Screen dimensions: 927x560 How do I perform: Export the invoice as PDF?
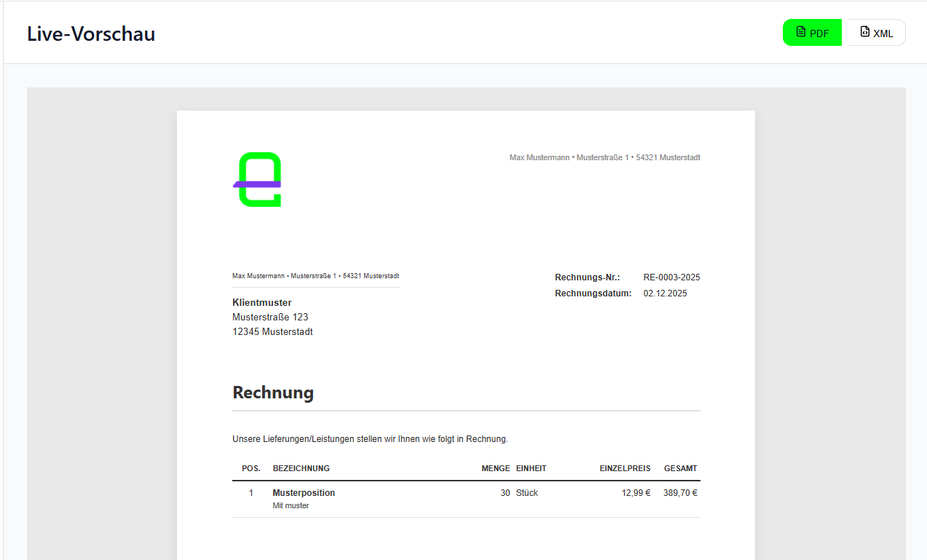point(812,32)
